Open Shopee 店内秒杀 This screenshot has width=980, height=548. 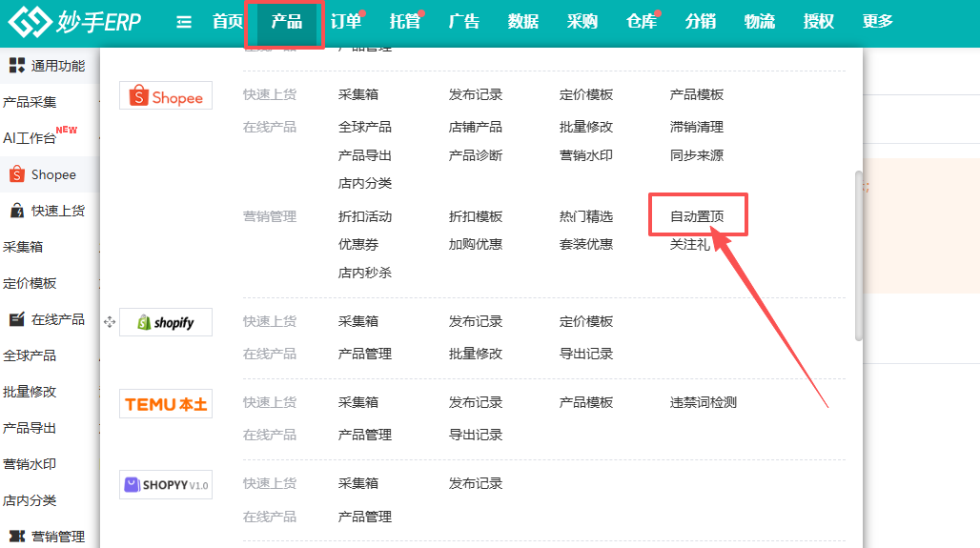(x=365, y=273)
